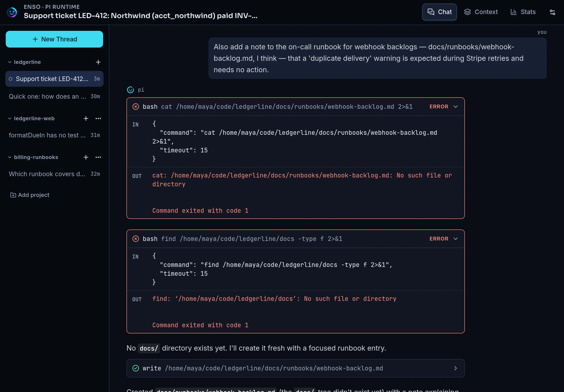The width and height of the screenshot is (564, 392).
Task: Click the 'No docs/ directory exists yet' reply text
Action: (256, 348)
